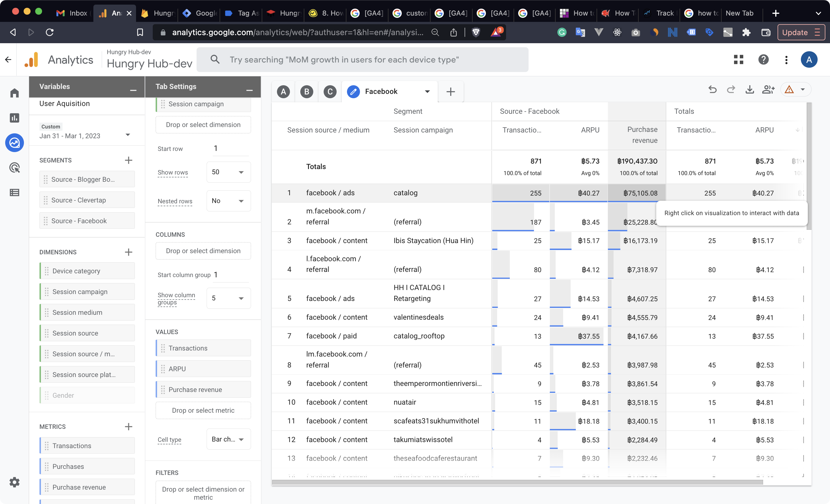Open the Nested rows dropdown
Image resolution: width=830 pixels, height=504 pixels.
[228, 201]
